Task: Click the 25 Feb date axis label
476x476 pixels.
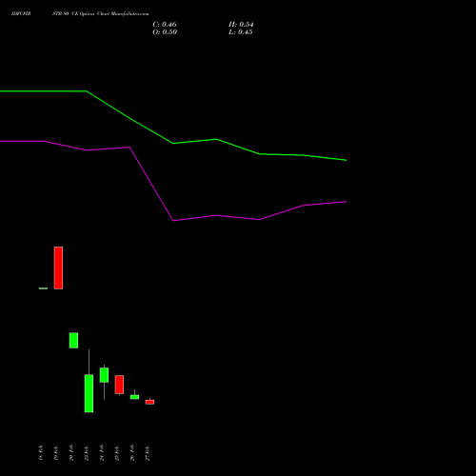Action: [x=117, y=452]
